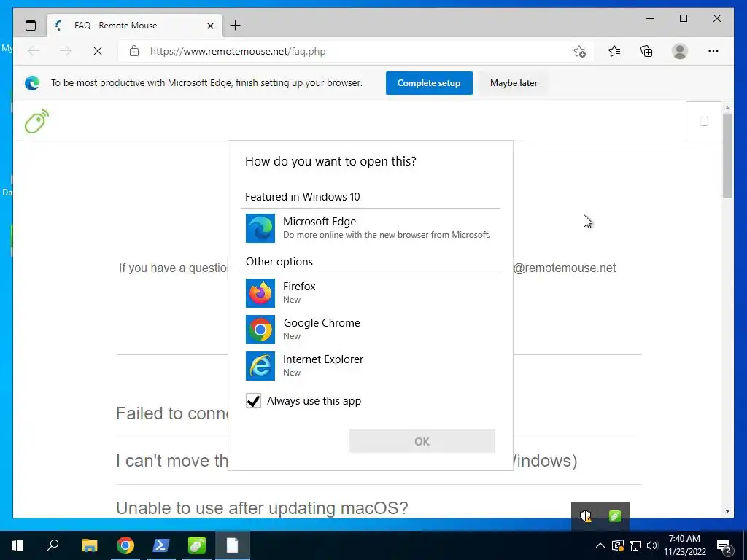Screen dimensions: 747x560
Task: Open PowerShell from taskbar
Action: 160,545
